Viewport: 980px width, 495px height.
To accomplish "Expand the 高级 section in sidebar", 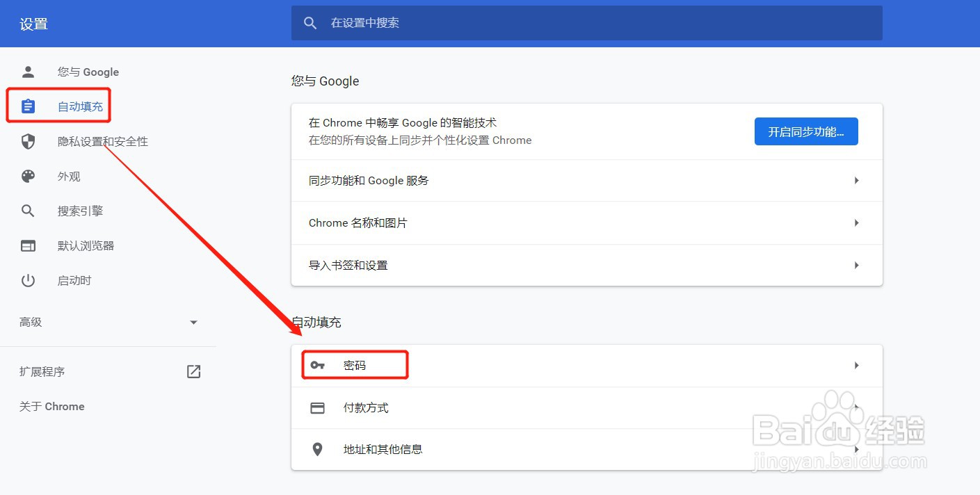I will [193, 322].
